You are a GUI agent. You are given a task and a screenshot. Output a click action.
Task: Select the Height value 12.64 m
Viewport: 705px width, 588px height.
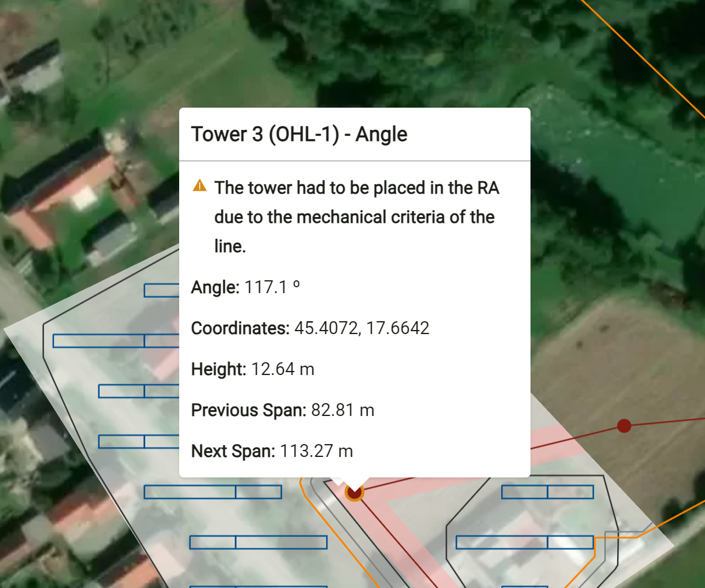(283, 369)
